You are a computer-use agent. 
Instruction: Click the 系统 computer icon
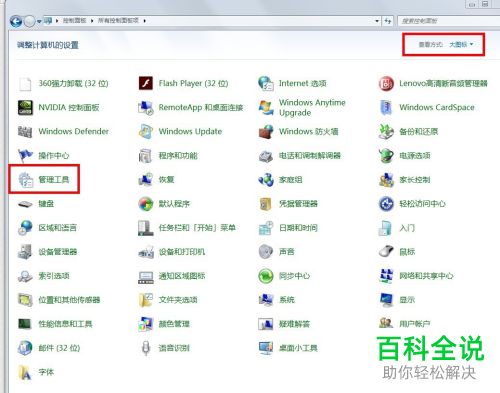[266, 300]
